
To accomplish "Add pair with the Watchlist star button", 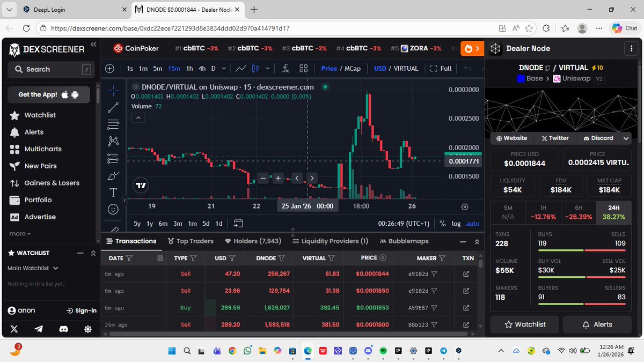I will pyautogui.click(x=525, y=324).
